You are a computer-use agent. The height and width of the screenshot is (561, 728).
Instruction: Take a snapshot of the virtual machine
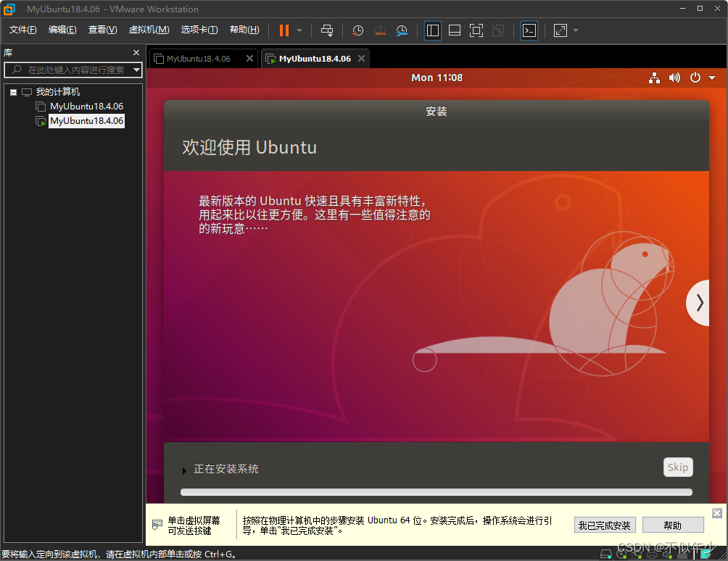357,30
